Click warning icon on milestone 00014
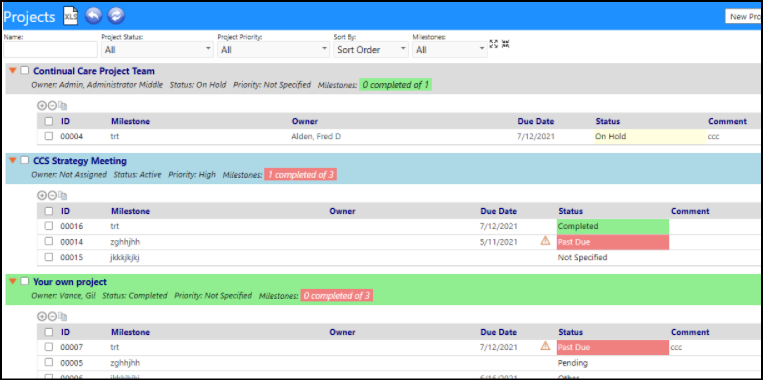Viewport: 763px width, 380px height. (x=545, y=240)
